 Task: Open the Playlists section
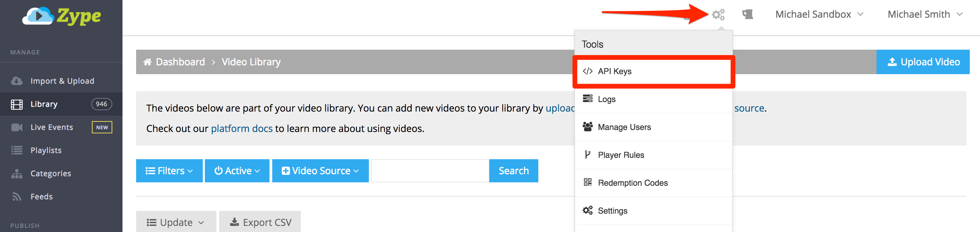(x=46, y=151)
